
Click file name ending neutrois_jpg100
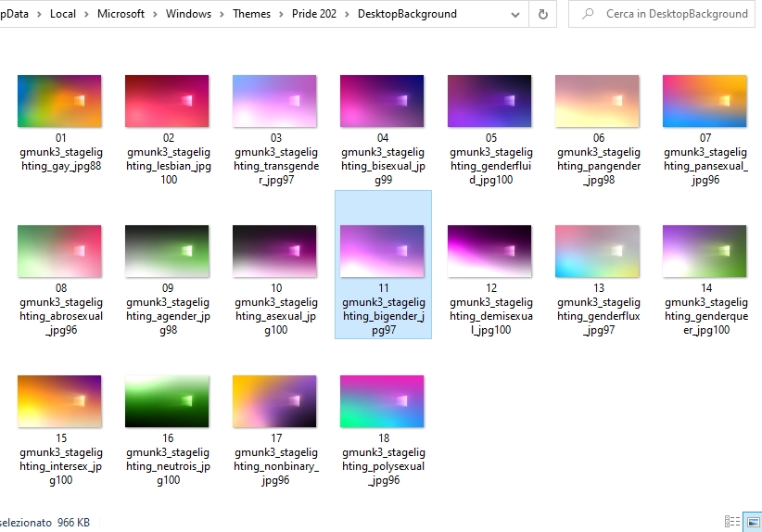168,459
